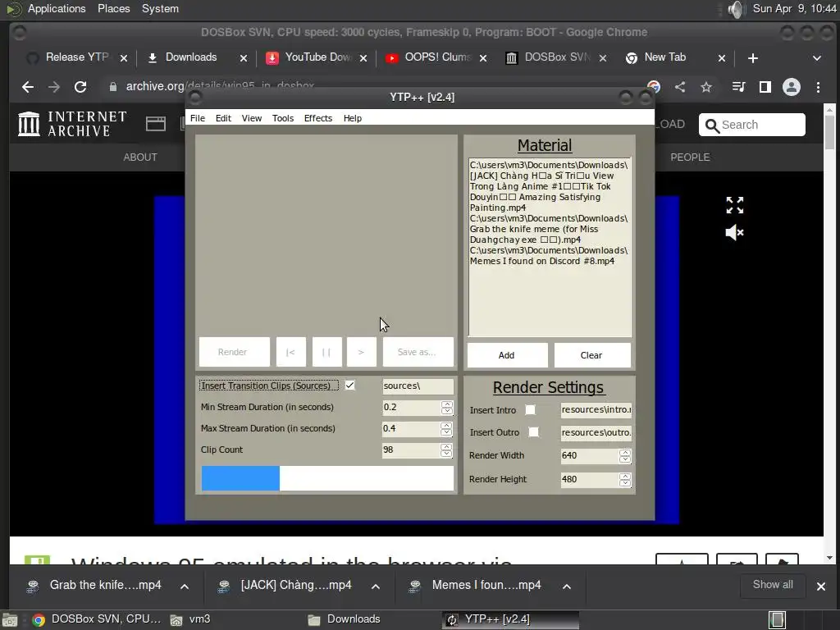Expand options for Memes I foun download
This screenshot has height=630, width=840.
tap(566, 587)
